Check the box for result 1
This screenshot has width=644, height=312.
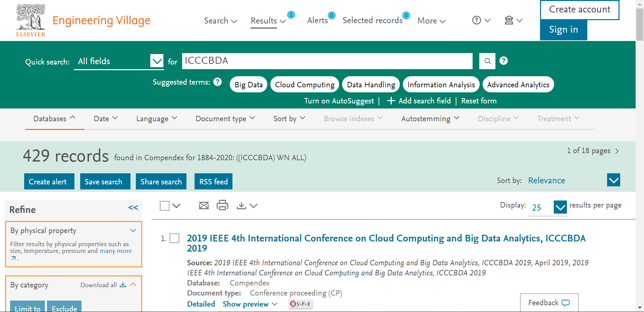tap(174, 238)
